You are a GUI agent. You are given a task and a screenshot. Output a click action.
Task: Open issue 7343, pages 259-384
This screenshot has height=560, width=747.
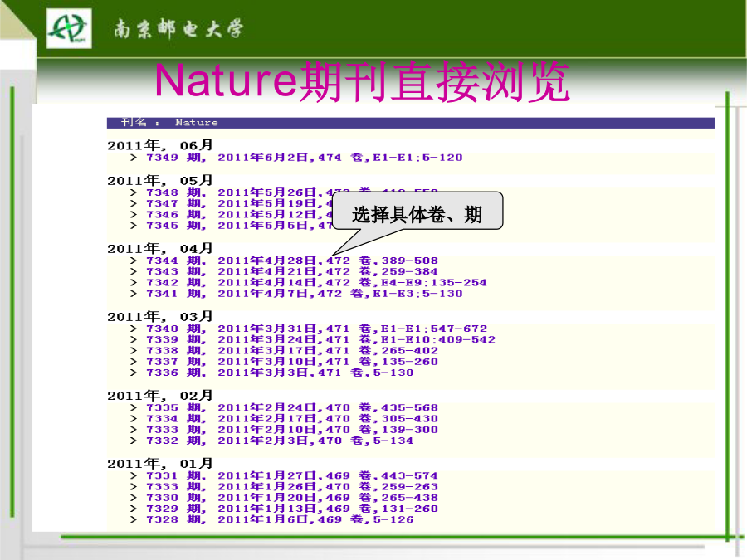[x=291, y=271]
